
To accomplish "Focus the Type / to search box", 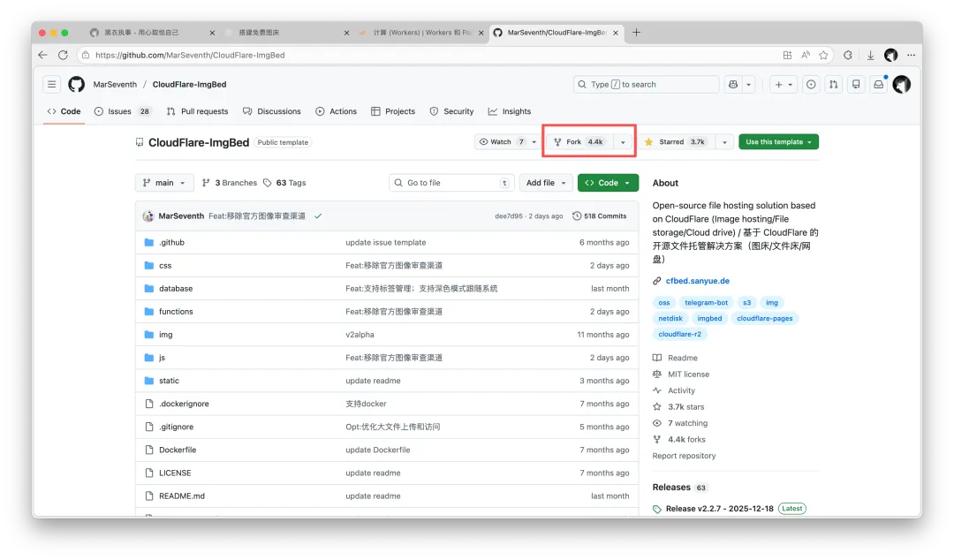I will [646, 85].
